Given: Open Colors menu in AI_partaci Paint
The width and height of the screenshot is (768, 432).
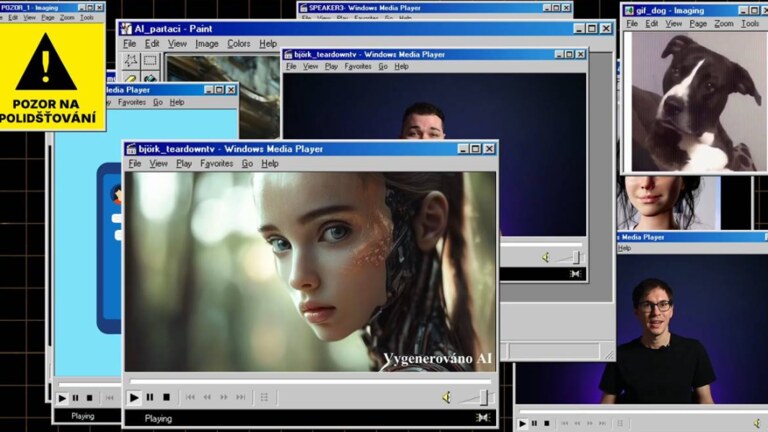Looking at the screenshot, I should (239, 44).
